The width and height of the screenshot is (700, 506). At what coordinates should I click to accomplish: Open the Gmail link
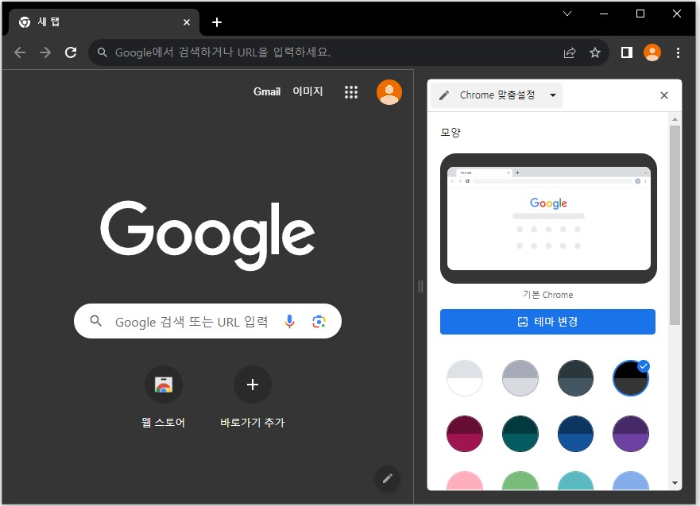click(267, 92)
